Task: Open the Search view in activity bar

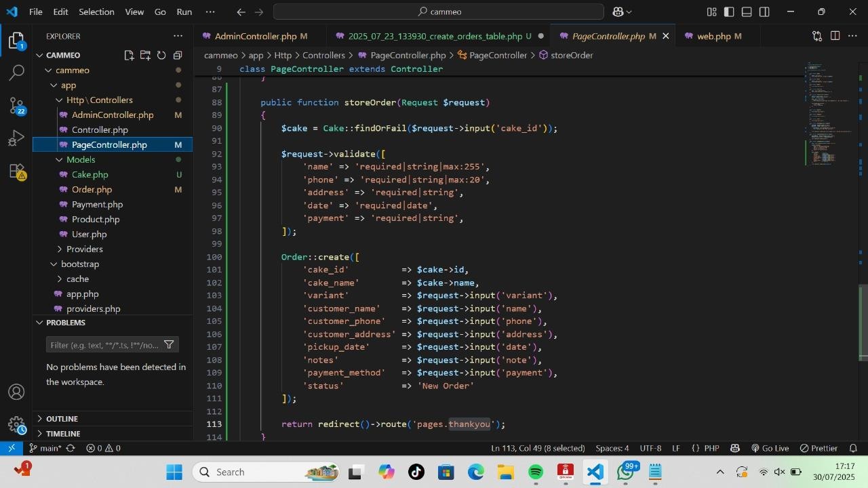Action: (17, 73)
